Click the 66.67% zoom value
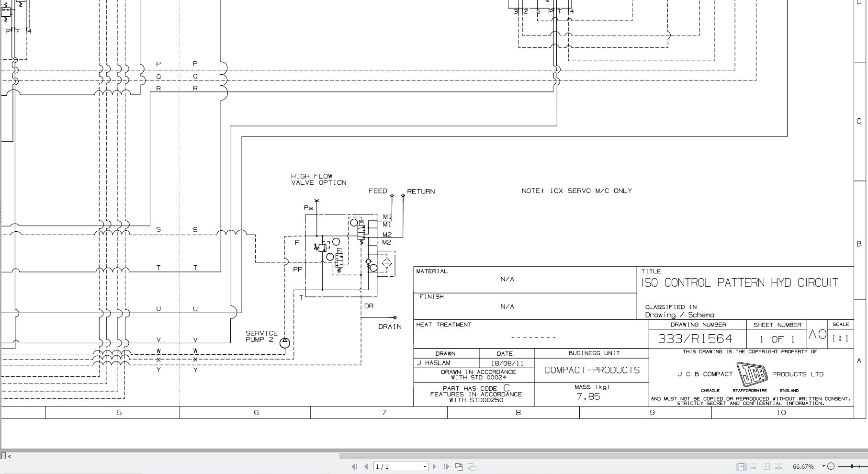The width and height of the screenshot is (868, 474). 803,466
